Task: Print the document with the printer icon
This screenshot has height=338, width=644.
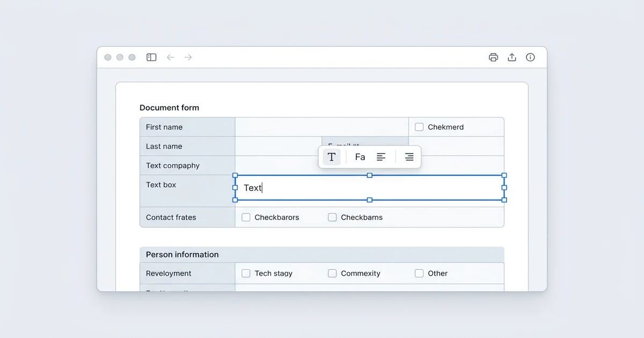Action: tap(493, 57)
